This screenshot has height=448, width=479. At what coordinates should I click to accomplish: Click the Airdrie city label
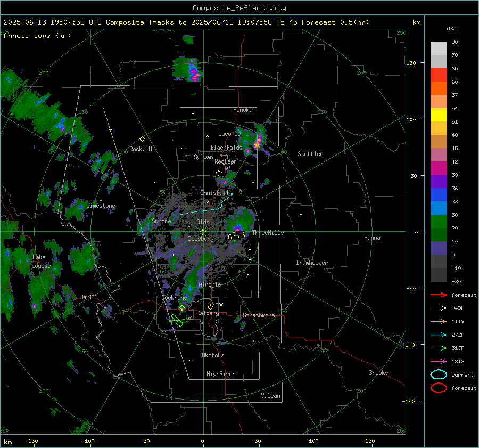click(210, 284)
